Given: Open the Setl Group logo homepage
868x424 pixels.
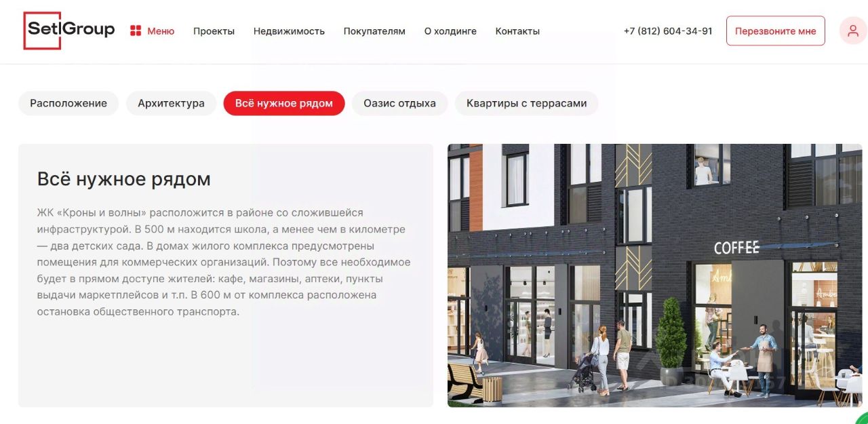Looking at the screenshot, I should tap(69, 31).
